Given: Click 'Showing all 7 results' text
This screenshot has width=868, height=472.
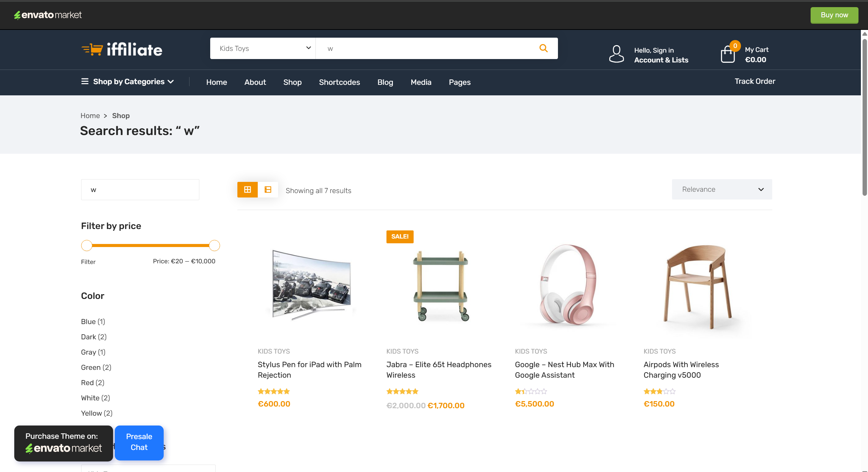Looking at the screenshot, I should pos(319,191).
